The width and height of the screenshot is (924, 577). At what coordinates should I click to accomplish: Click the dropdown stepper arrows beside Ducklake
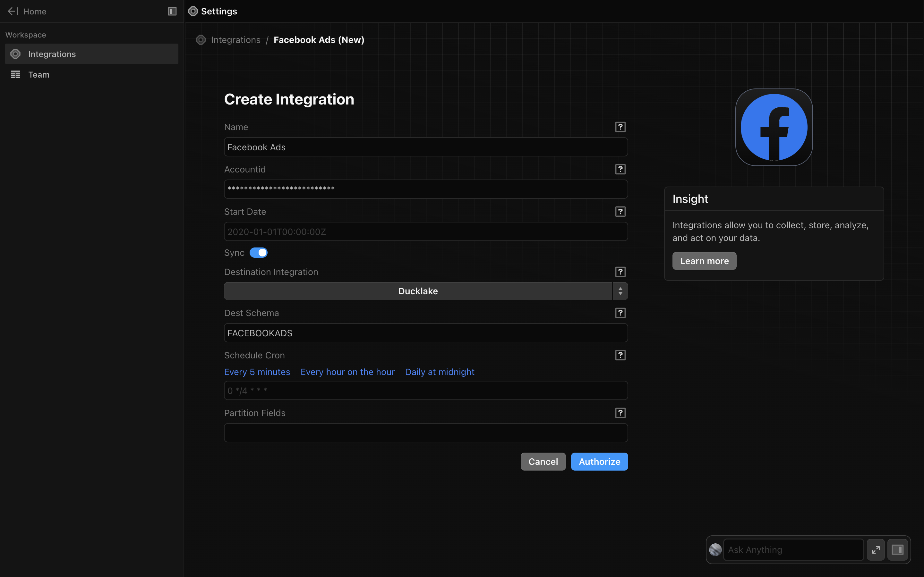pos(620,291)
